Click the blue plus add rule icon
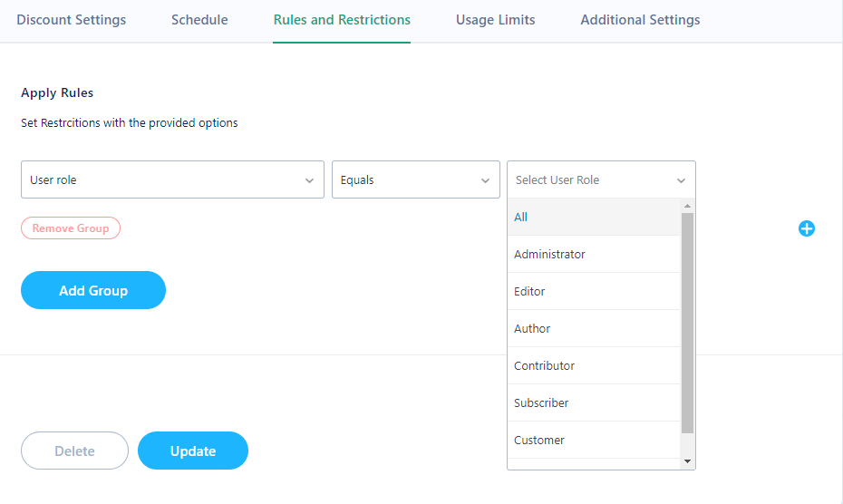 coord(806,228)
